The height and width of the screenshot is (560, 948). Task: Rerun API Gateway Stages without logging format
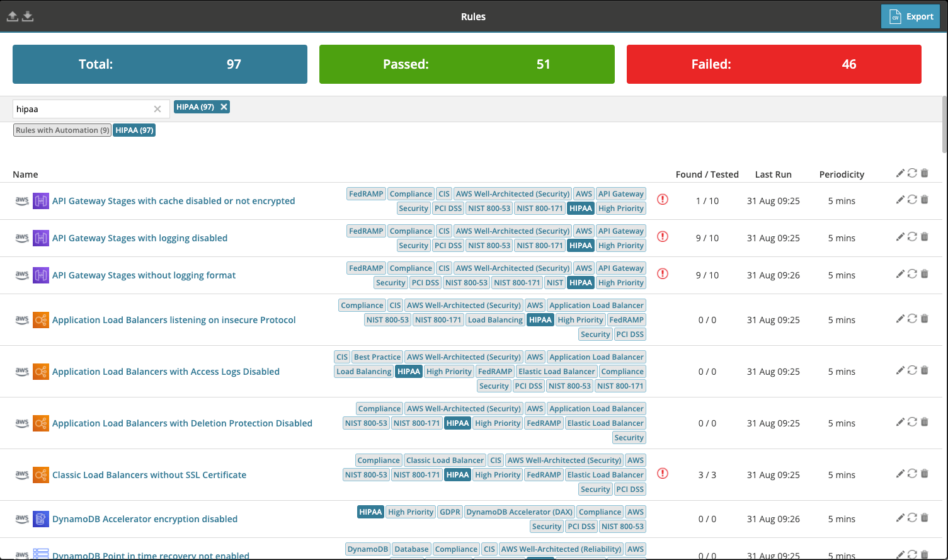(912, 274)
